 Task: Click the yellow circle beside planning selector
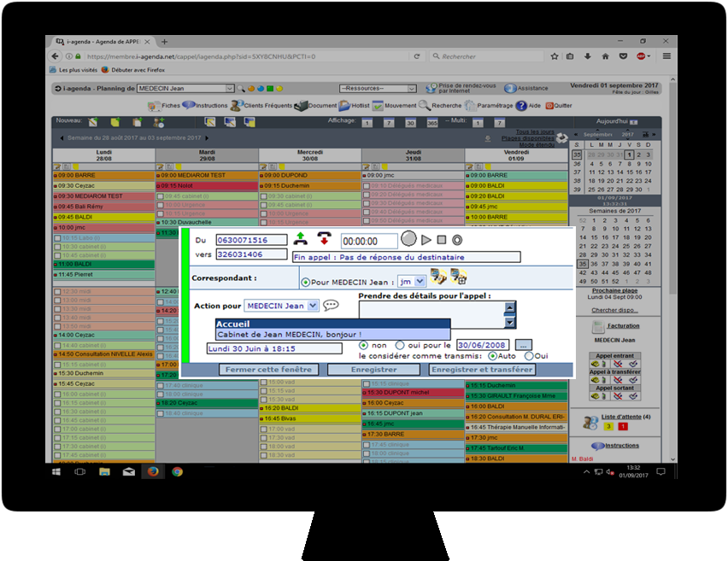click(279, 89)
